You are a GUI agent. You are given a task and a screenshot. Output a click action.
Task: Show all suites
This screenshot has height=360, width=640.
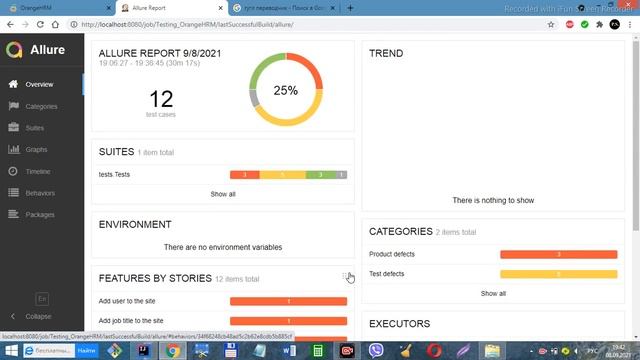(x=223, y=194)
